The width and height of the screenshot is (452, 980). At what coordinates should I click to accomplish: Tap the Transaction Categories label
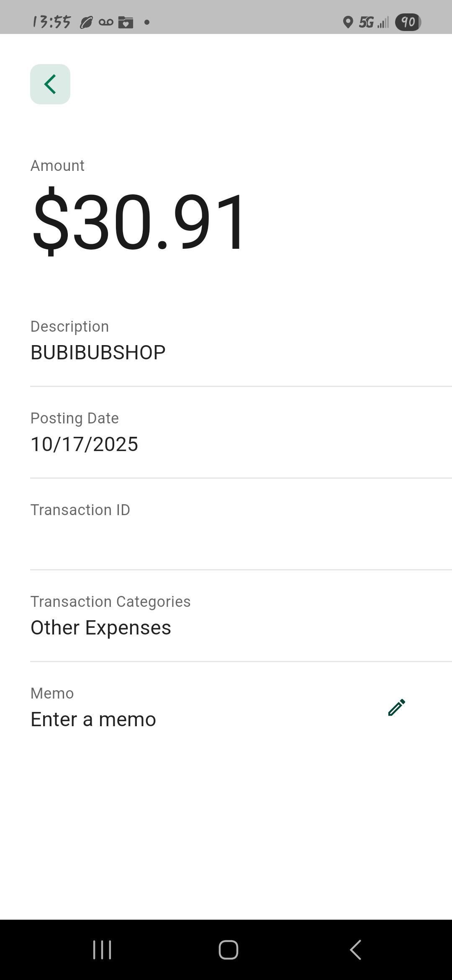[110, 602]
